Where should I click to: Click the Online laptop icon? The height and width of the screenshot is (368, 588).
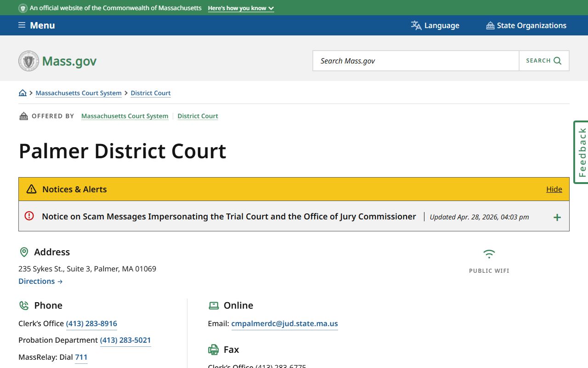click(x=214, y=305)
